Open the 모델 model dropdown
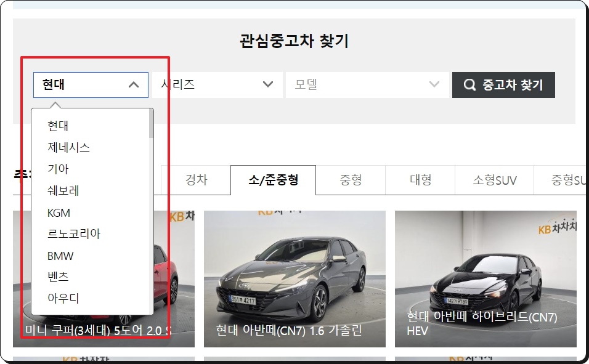This screenshot has width=589, height=364. click(367, 85)
